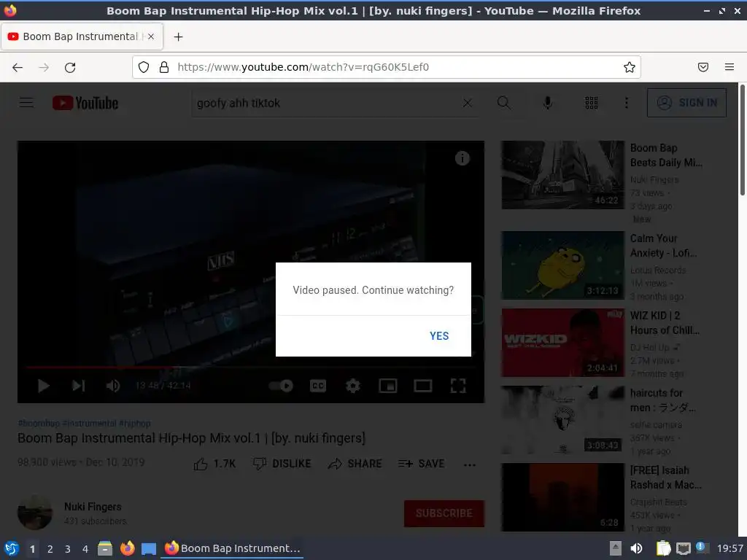Enter full screen mode
Image resolution: width=747 pixels, height=560 pixels.
[x=458, y=386]
